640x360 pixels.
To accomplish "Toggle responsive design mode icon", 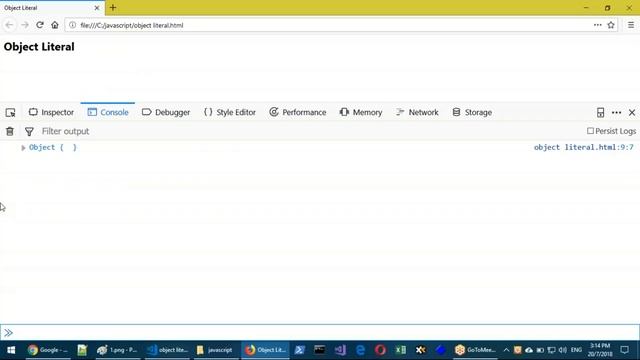I will [x=600, y=113].
